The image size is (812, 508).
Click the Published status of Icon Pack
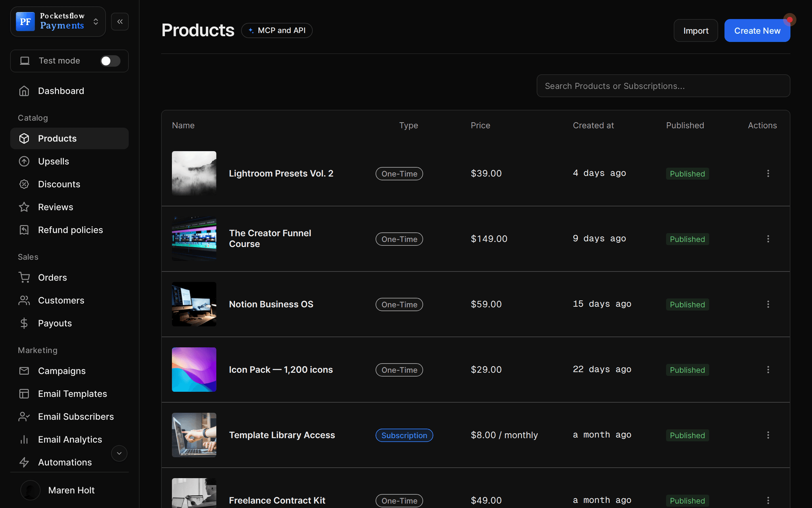tap(687, 370)
